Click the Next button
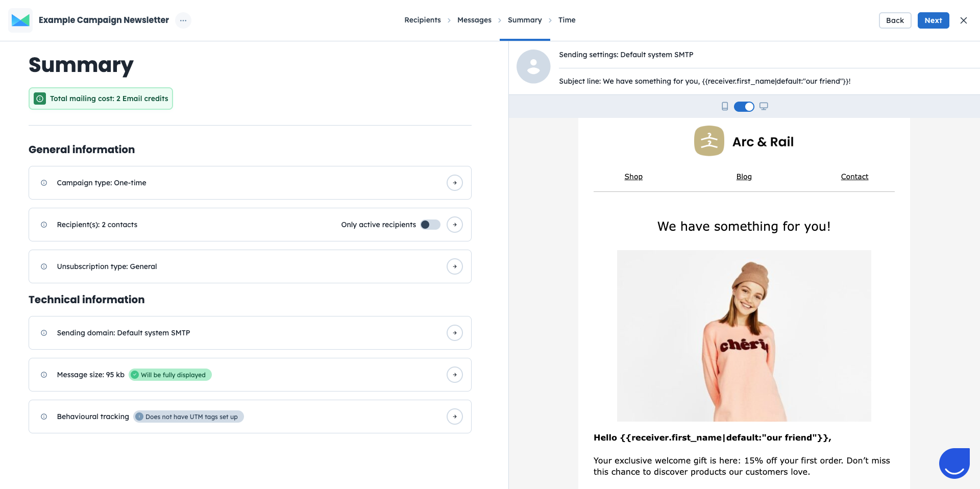 point(933,20)
